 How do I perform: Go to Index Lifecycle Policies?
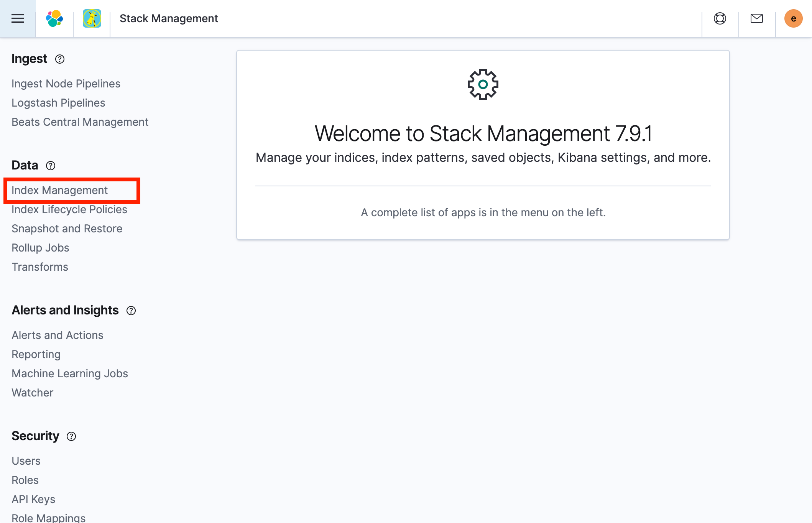tap(69, 209)
